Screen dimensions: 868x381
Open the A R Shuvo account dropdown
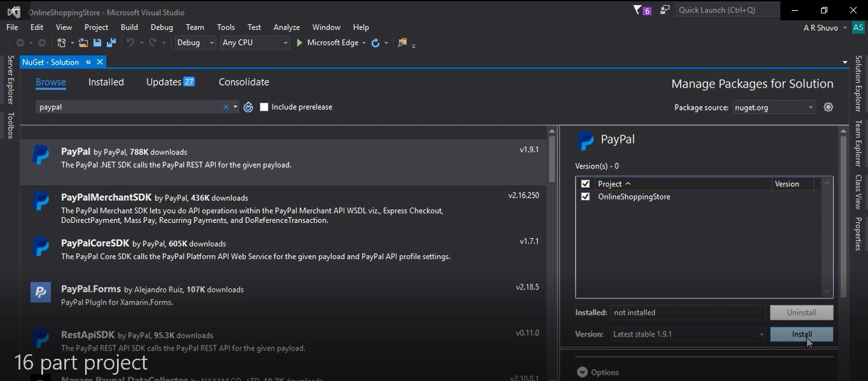pyautogui.click(x=825, y=27)
